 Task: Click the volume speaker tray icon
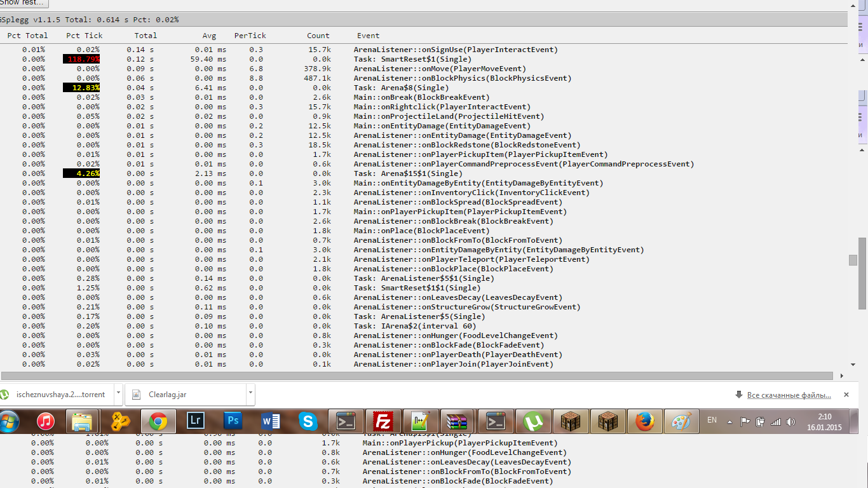pyautogui.click(x=790, y=421)
